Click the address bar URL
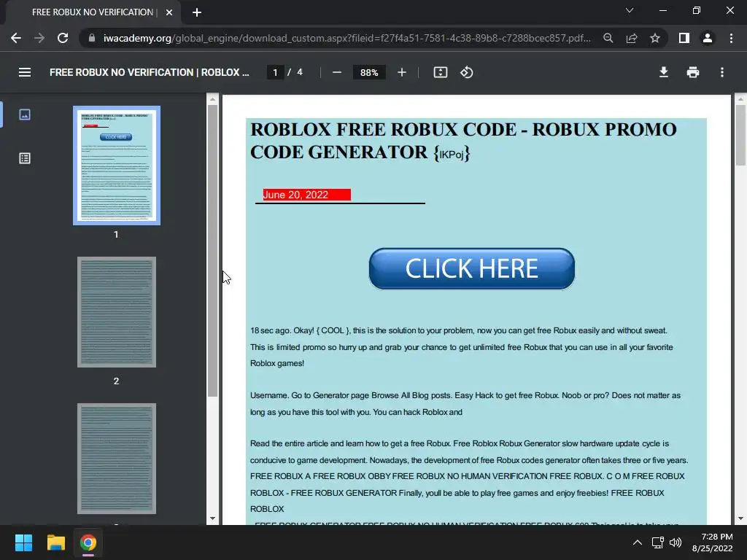The width and height of the screenshot is (747, 560). pos(347,38)
